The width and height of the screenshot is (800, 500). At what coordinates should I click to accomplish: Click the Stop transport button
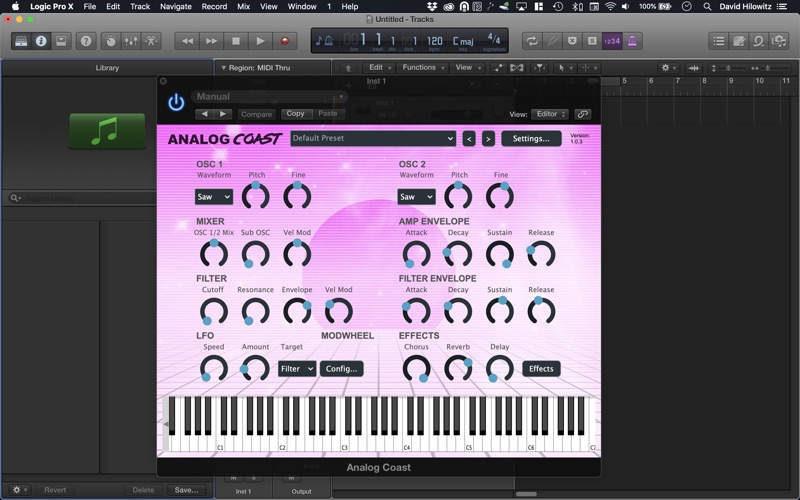pyautogui.click(x=235, y=41)
